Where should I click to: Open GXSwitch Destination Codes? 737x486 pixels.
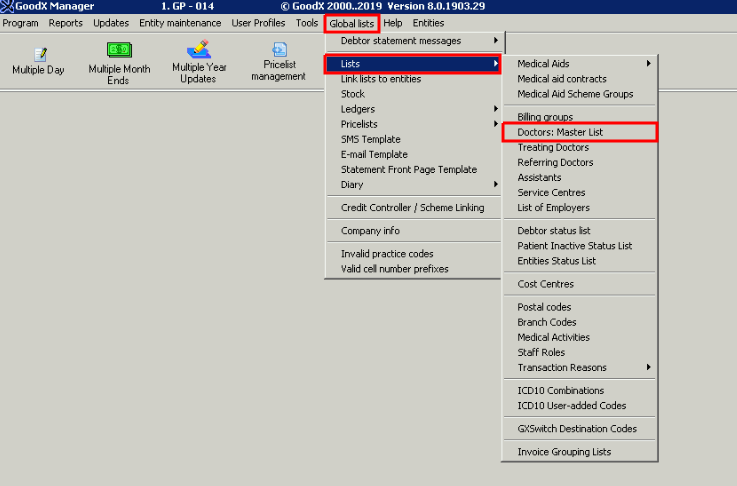pyautogui.click(x=580, y=429)
